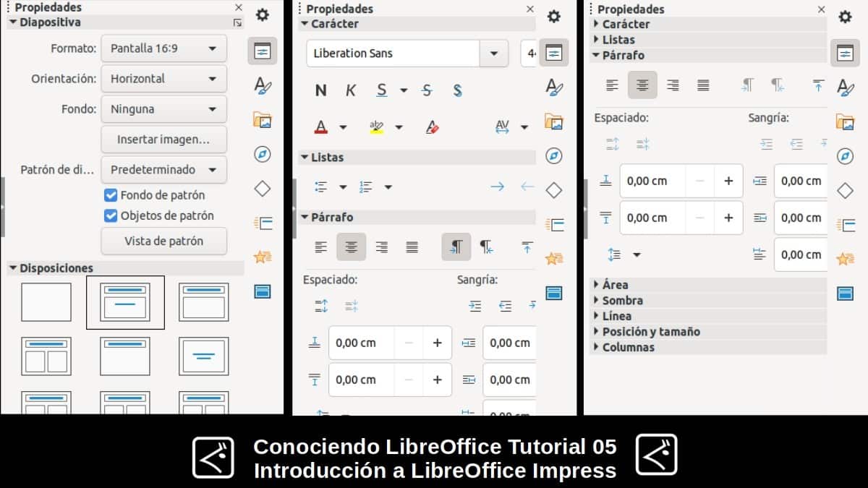Image resolution: width=868 pixels, height=488 pixels.
Task: Toggle bold N in the Liberation Sans panel
Action: pyautogui.click(x=321, y=90)
